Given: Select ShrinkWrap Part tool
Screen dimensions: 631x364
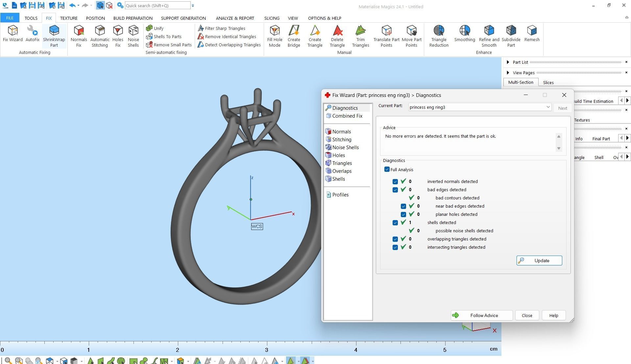Looking at the screenshot, I should 54,36.
